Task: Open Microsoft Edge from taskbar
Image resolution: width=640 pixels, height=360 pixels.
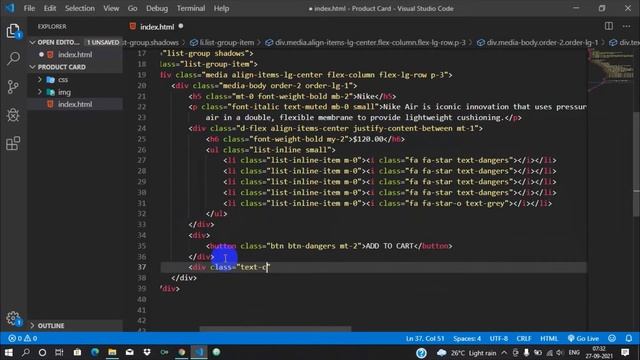Action: pos(95,352)
